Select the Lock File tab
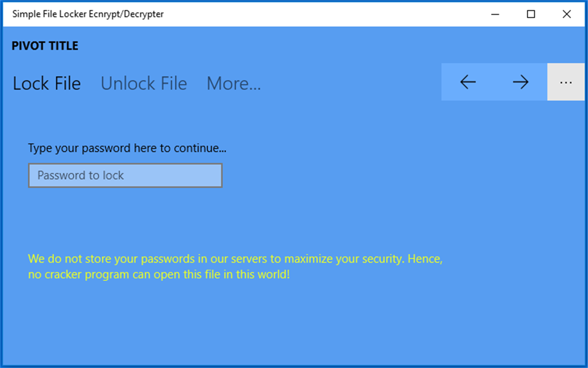Screen dimensions: 588x368 47,84
